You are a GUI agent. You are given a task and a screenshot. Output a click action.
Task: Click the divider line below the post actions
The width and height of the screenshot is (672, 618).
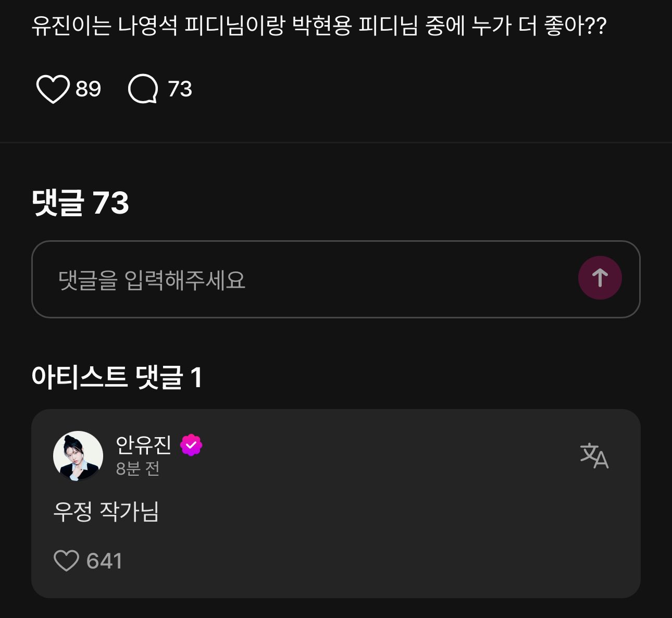click(x=336, y=142)
